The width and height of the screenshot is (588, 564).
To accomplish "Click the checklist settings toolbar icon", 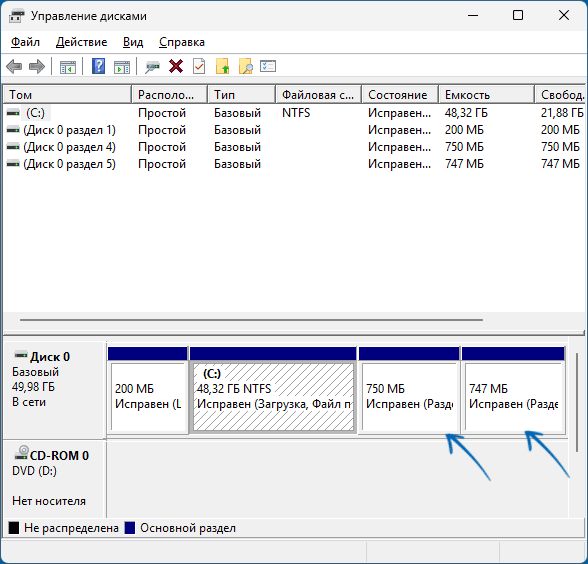I will click(x=268, y=66).
